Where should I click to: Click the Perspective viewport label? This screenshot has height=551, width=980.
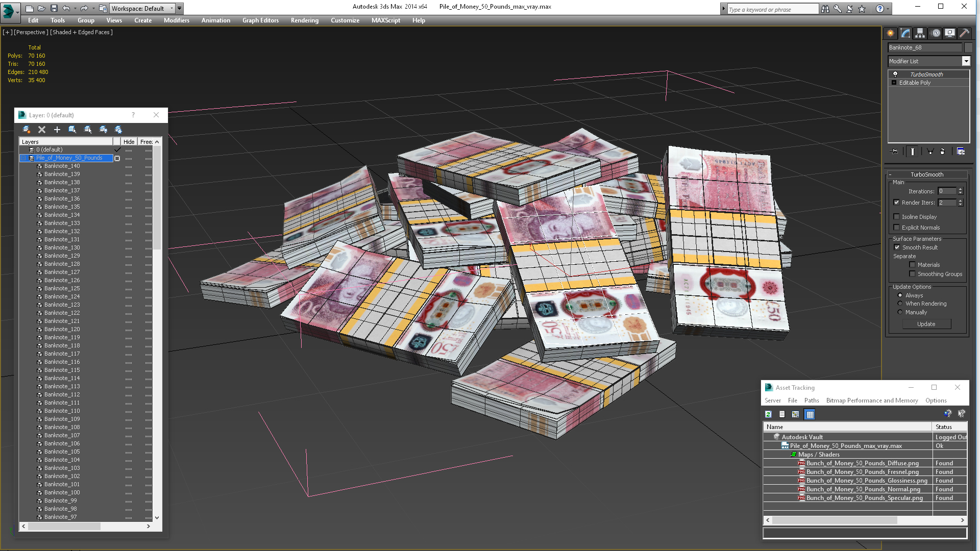click(x=31, y=32)
